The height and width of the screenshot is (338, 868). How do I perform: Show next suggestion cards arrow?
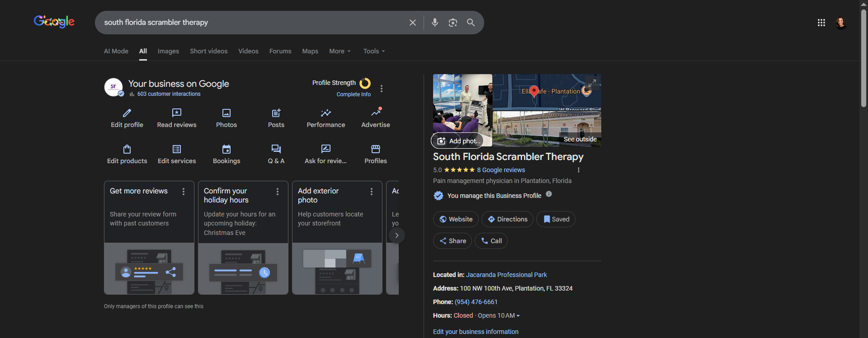tap(397, 235)
